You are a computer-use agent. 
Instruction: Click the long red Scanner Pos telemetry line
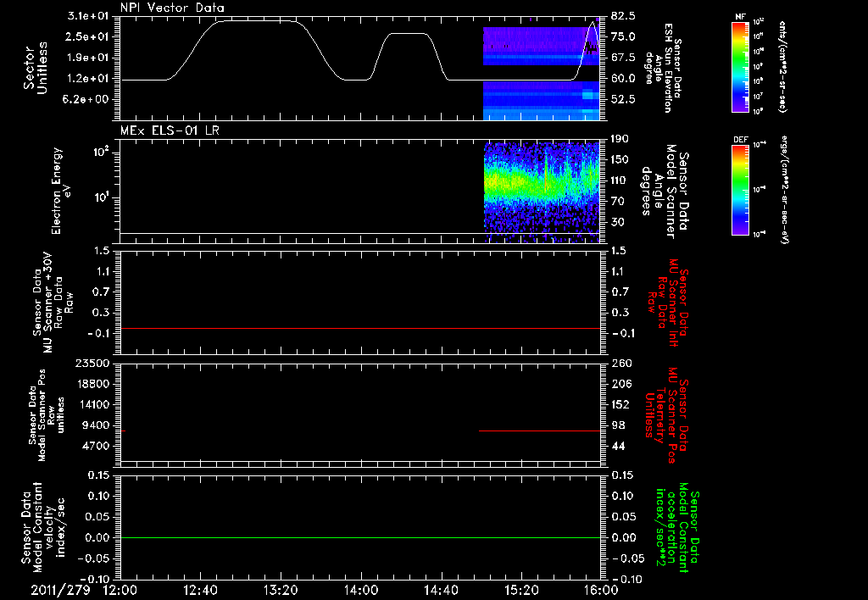[x=539, y=431]
